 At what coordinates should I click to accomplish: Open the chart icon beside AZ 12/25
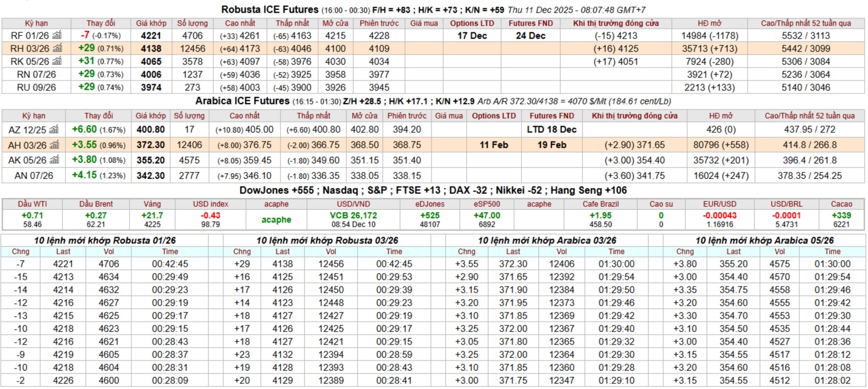click(x=54, y=130)
